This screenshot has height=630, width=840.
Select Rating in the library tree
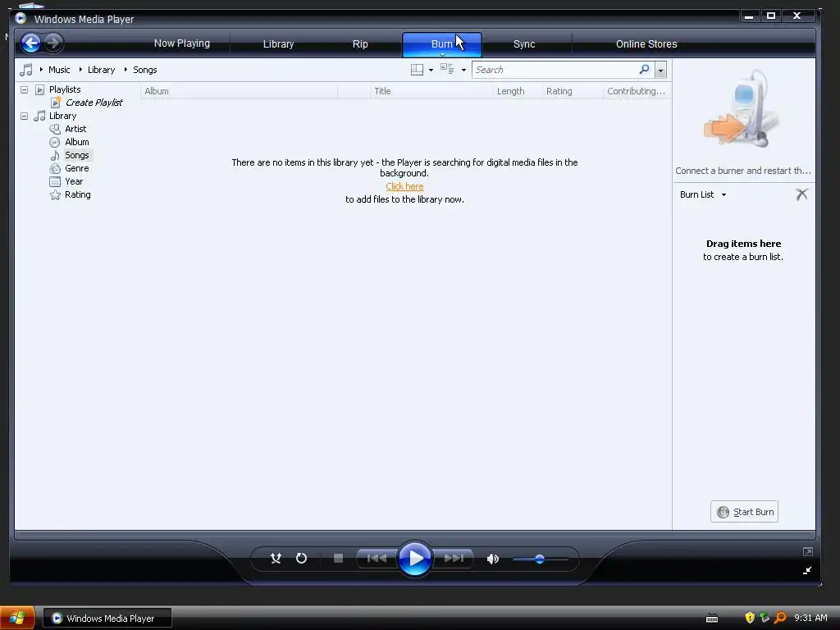pyautogui.click(x=78, y=194)
